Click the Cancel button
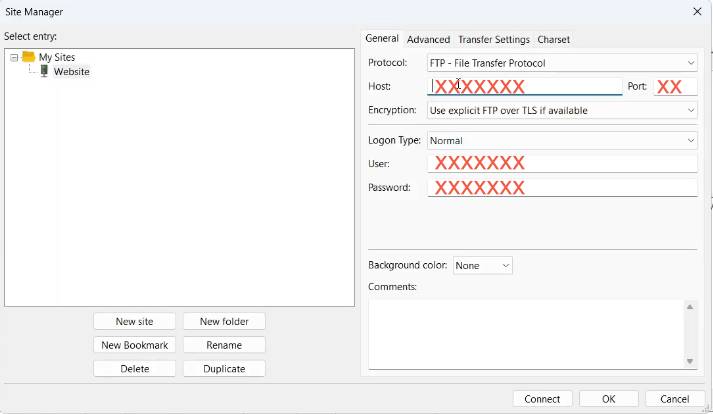 [675, 399]
